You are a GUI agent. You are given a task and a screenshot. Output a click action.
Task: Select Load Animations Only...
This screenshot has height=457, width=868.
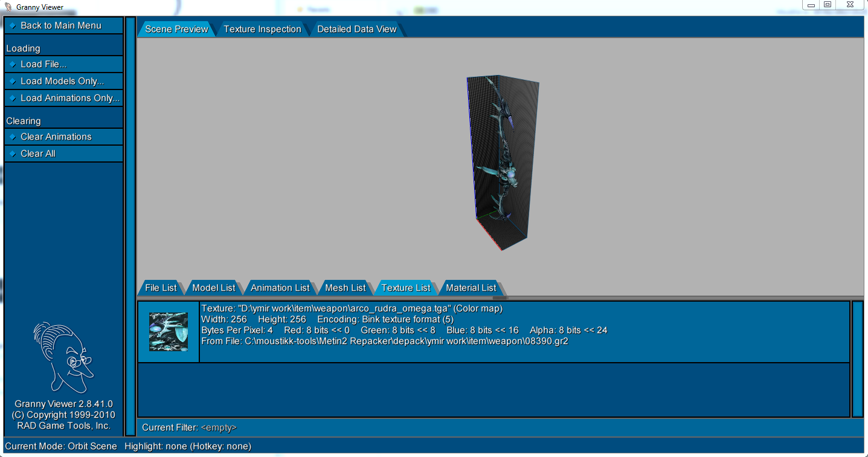click(x=63, y=98)
